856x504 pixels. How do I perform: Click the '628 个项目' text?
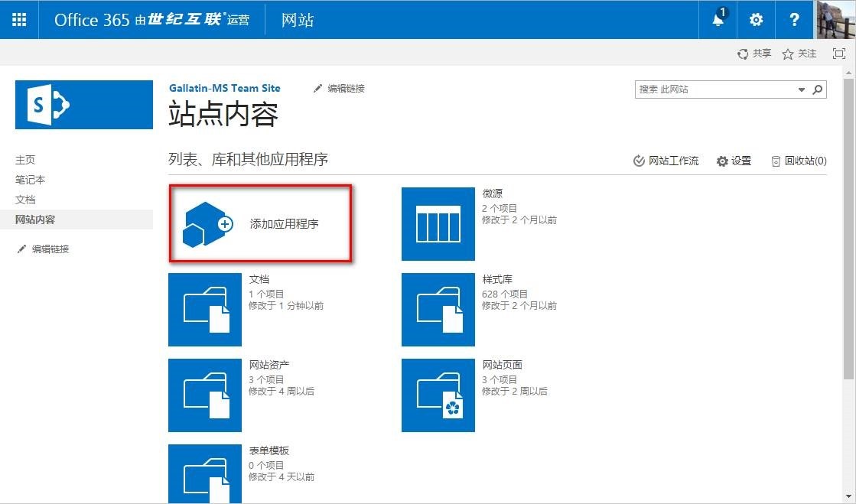504,294
